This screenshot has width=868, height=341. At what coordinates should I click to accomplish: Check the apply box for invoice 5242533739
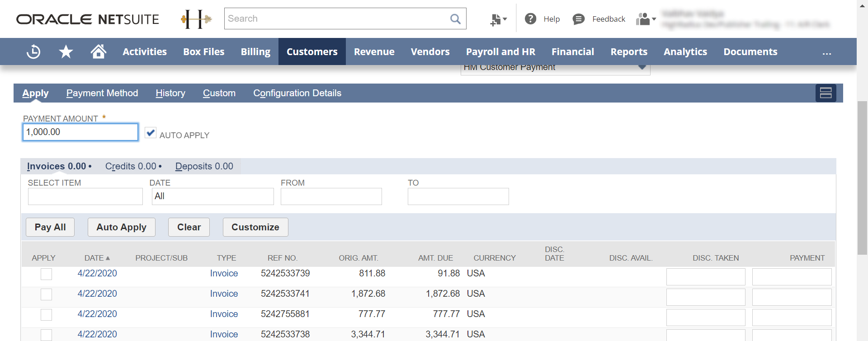click(46, 274)
